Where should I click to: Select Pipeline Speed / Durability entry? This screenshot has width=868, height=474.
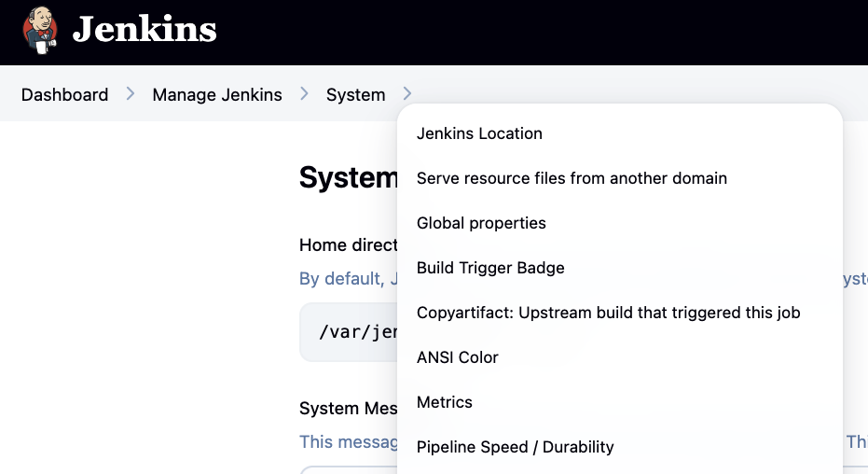620,448
